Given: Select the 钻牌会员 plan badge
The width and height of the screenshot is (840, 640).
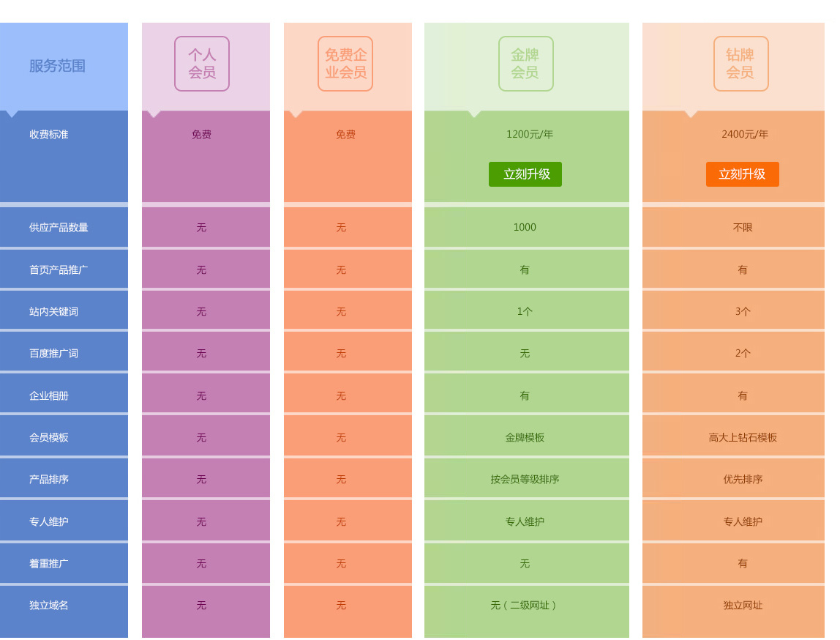Looking at the screenshot, I should click(740, 64).
